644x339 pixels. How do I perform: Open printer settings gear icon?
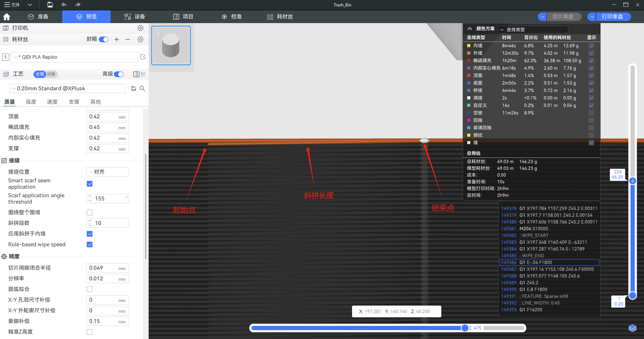pos(140,28)
